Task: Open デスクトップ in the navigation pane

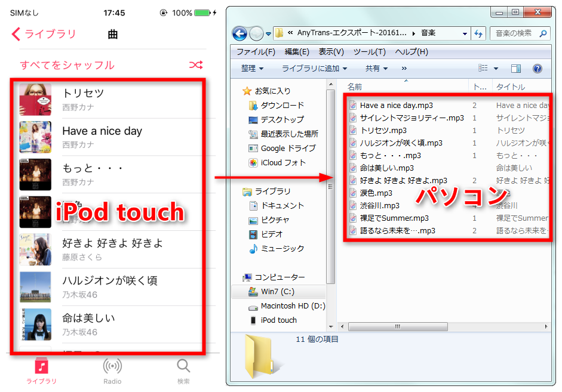Action: click(277, 119)
